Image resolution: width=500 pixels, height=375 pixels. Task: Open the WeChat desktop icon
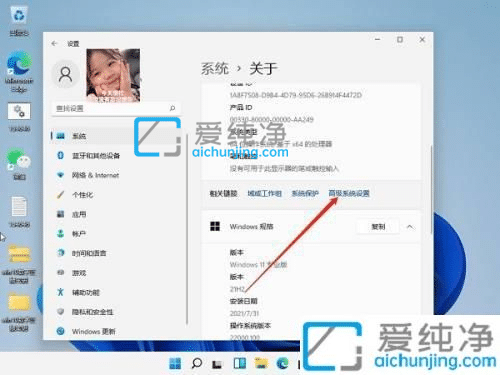point(19,164)
